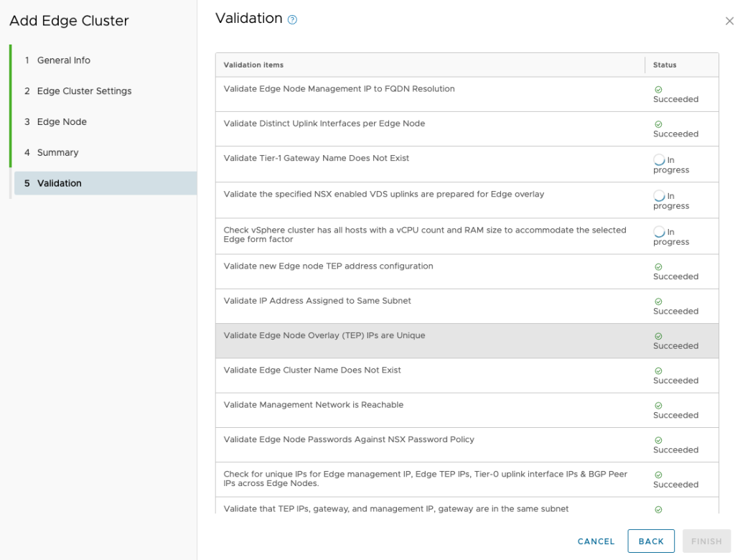The height and width of the screenshot is (560, 735).
Task: Click 'Succeeded' status of Management Network Reachable row
Action: click(x=675, y=416)
